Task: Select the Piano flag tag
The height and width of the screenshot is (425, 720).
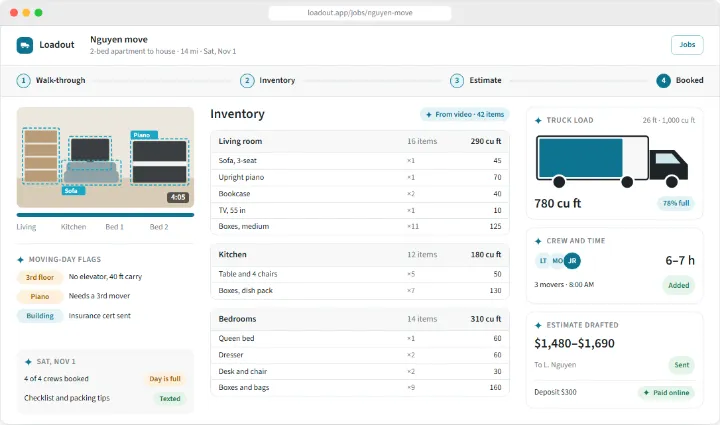Action: [40, 296]
